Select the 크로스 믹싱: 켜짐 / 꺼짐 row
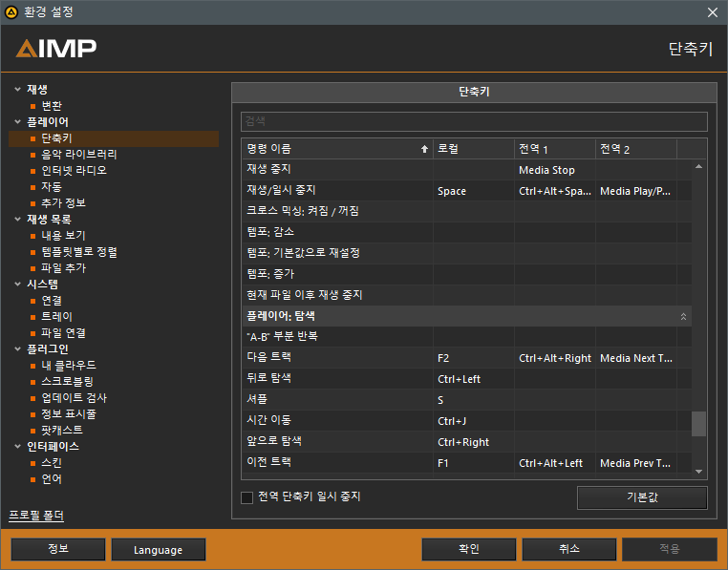The image size is (728, 570). click(x=466, y=212)
